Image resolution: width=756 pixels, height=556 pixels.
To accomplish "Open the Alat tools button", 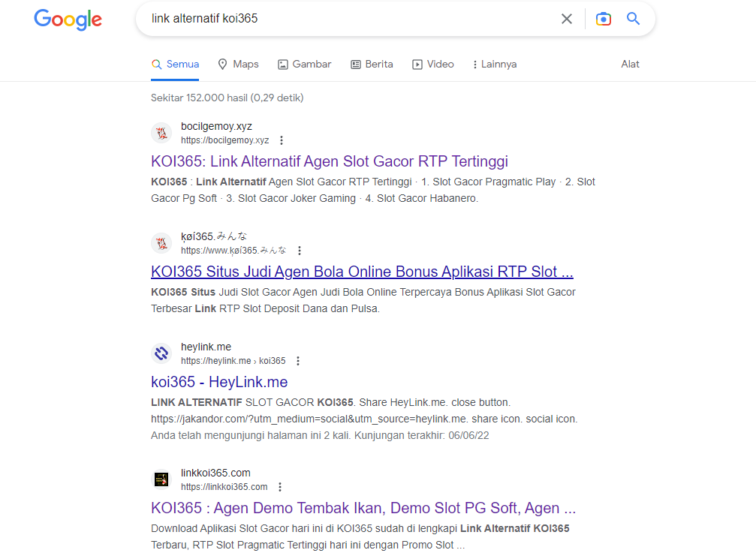I will [630, 65].
